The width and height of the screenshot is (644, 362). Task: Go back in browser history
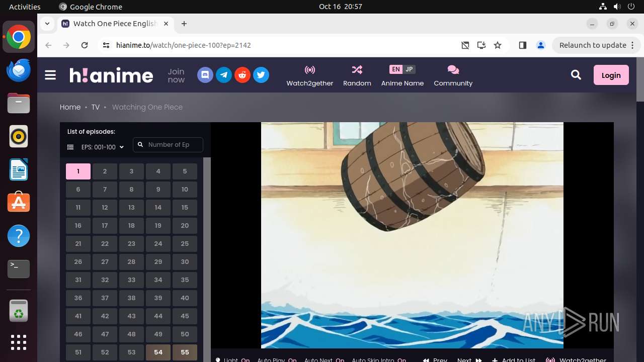point(48,45)
